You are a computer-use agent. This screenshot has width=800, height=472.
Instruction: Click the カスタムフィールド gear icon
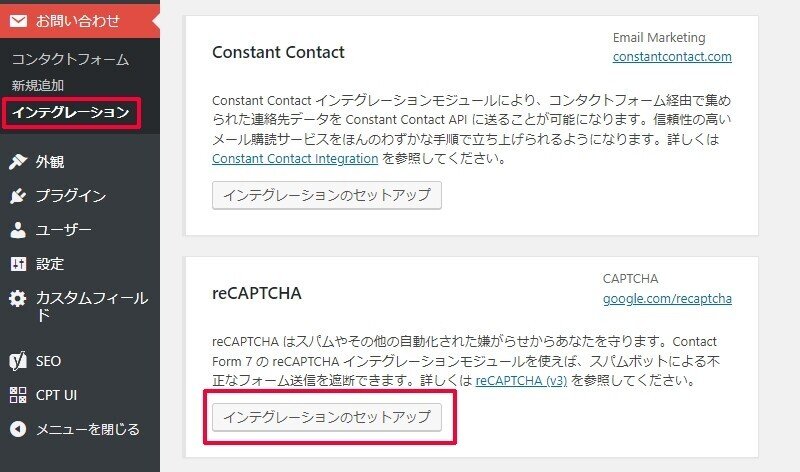click(18, 298)
